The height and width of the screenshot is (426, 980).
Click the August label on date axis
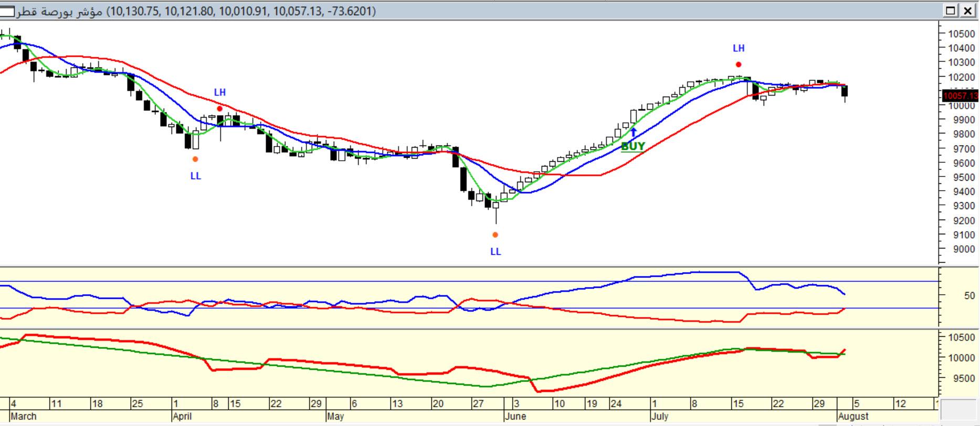coord(853,417)
